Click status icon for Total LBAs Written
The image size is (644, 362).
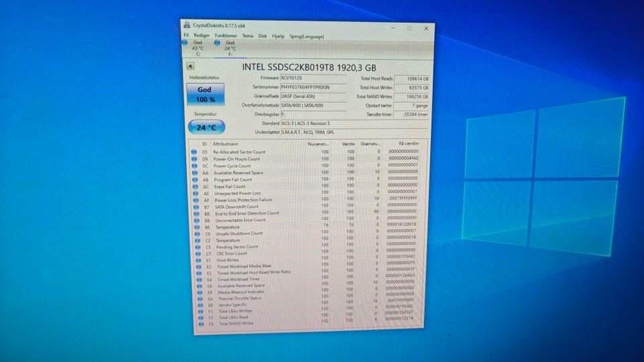pos(201,312)
